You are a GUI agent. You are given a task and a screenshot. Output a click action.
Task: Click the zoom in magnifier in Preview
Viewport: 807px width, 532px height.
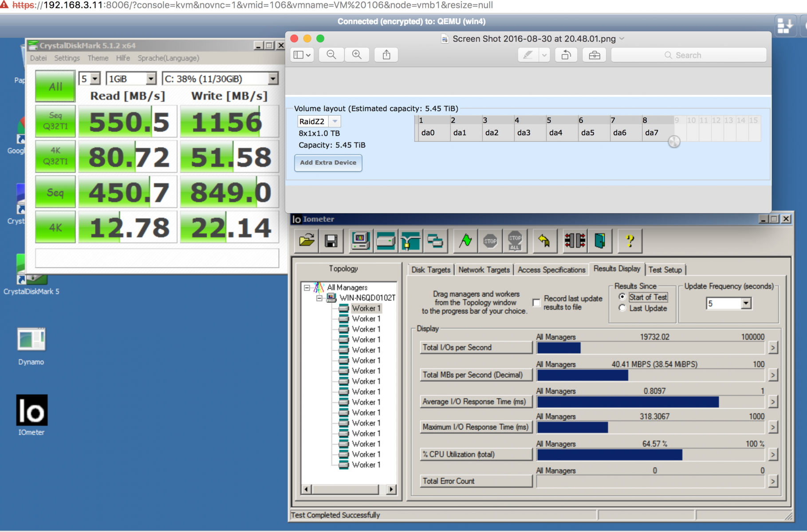point(357,55)
